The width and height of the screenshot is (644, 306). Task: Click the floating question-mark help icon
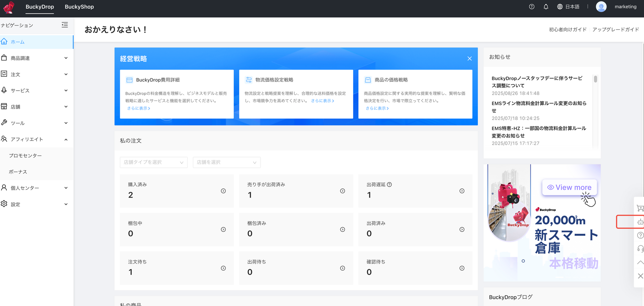click(640, 235)
